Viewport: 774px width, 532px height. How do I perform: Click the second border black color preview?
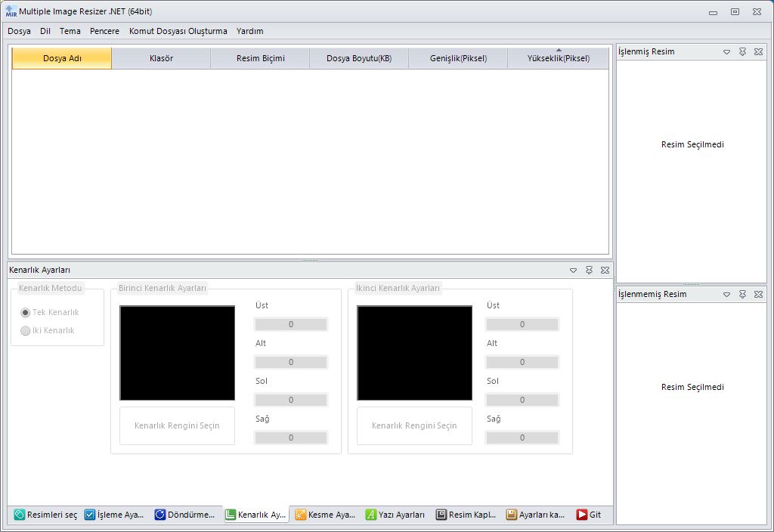[x=415, y=353]
